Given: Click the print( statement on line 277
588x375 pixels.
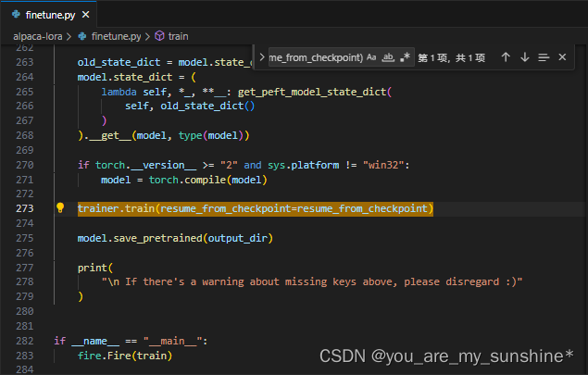Looking at the screenshot, I should [94, 268].
